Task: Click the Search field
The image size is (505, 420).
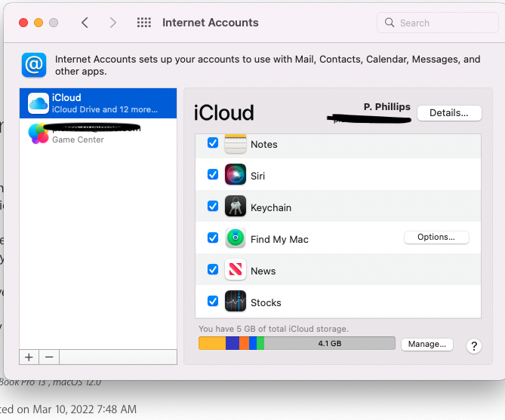Action: coord(438,23)
